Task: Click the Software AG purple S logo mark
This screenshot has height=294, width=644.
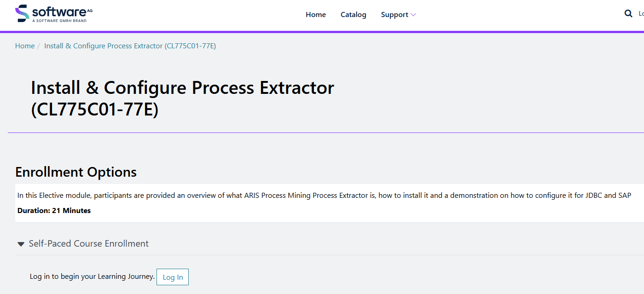Action: pyautogui.click(x=22, y=14)
